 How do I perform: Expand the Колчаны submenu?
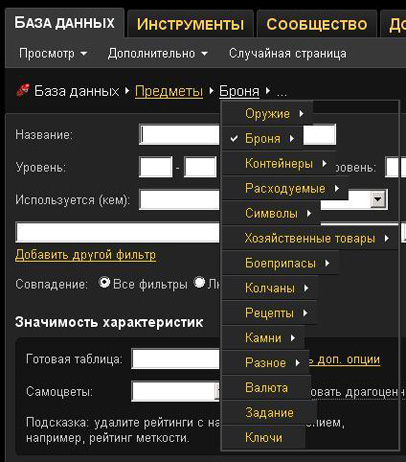[270, 288]
